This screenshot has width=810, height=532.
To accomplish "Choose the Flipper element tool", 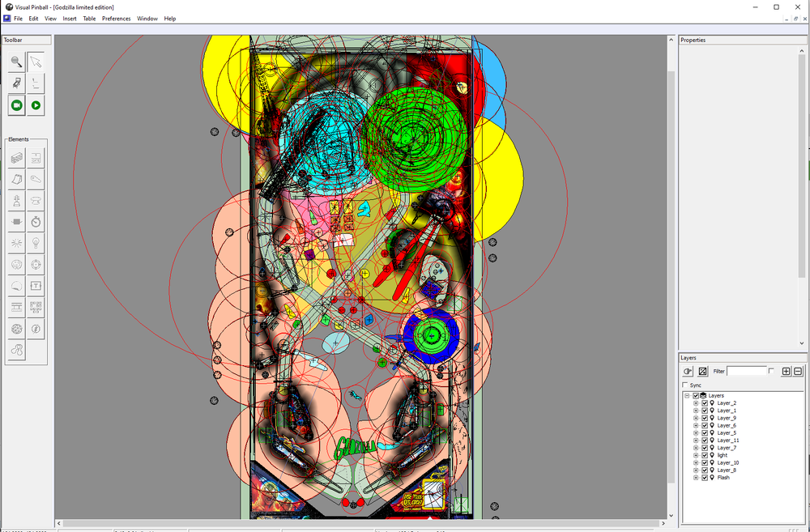I will 36,179.
